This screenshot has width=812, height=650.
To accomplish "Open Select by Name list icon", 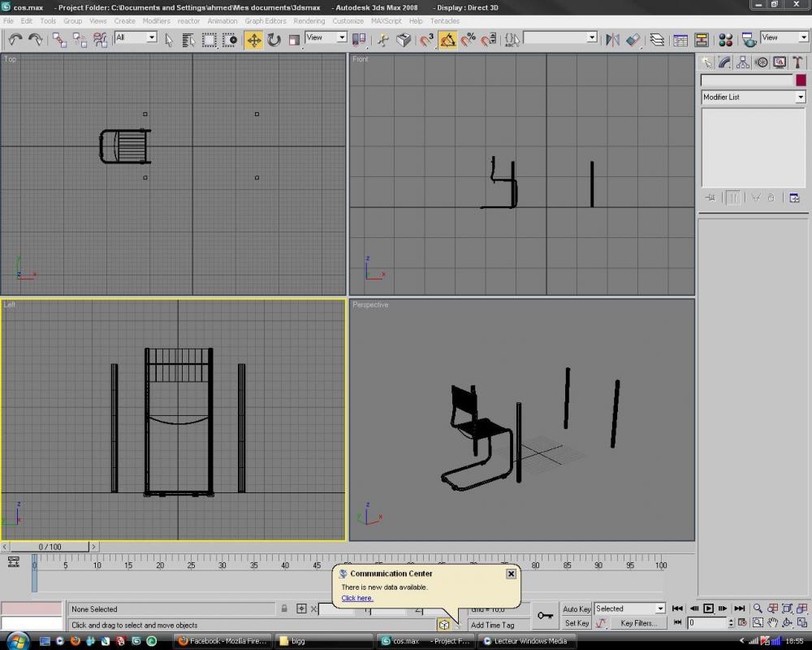I will pos(188,40).
